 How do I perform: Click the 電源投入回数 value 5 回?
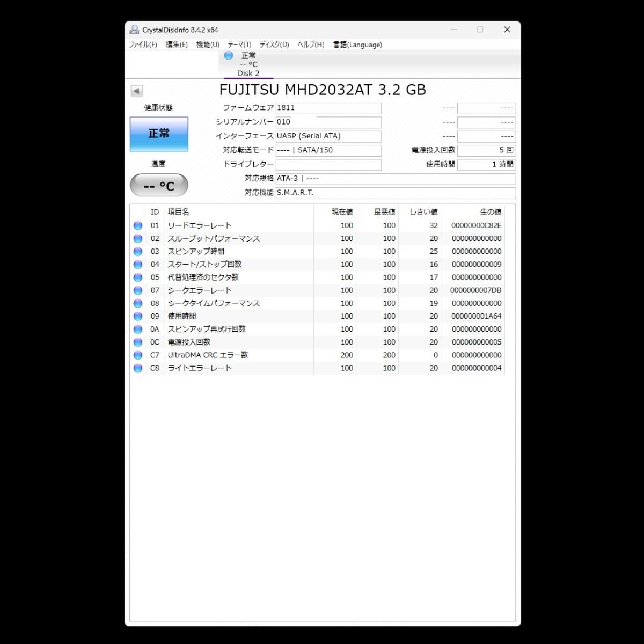pyautogui.click(x=486, y=150)
